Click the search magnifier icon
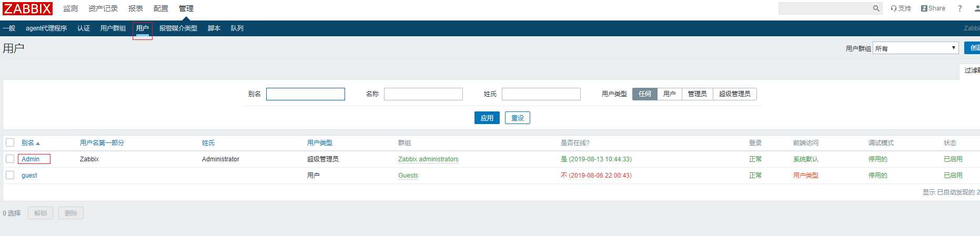980x236 pixels. [876, 8]
